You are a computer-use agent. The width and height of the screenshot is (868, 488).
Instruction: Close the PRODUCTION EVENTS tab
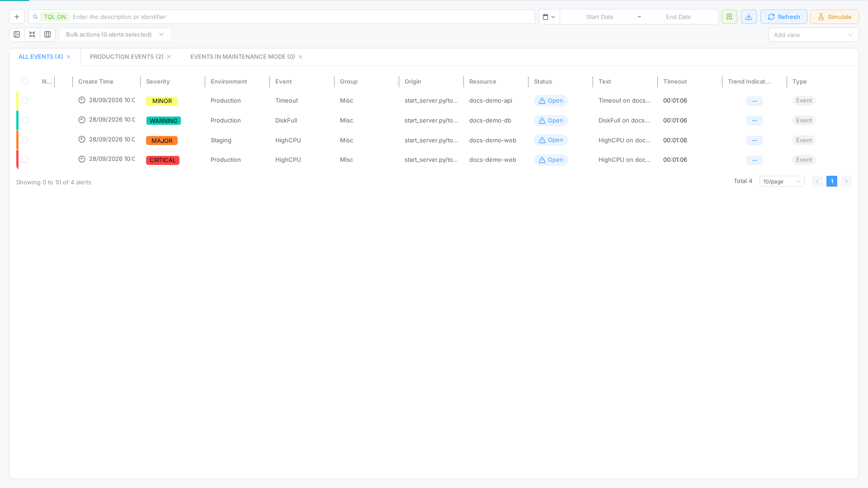coord(169,57)
